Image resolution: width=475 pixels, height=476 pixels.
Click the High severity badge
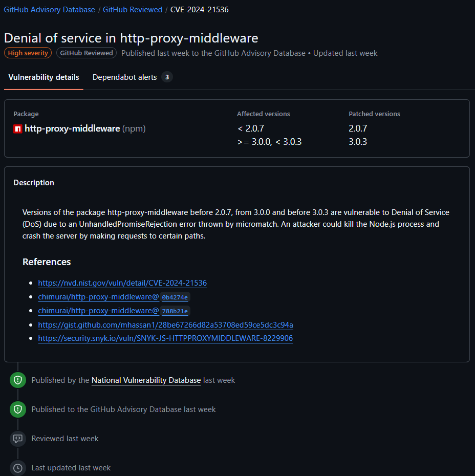(28, 53)
